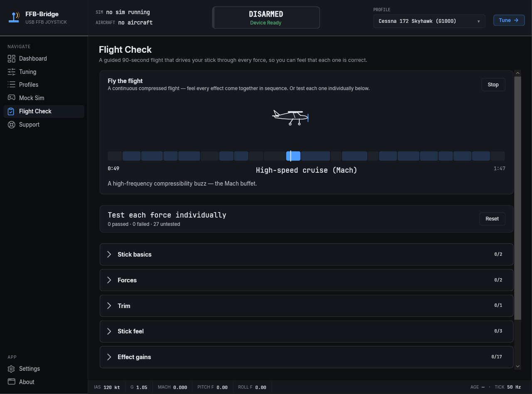532x394 pixels.
Task: Open the About page
Action: [x=44, y=382]
